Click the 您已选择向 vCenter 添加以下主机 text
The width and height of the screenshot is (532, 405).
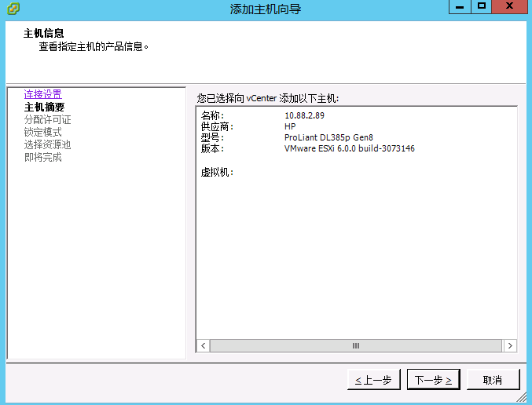tap(268, 99)
